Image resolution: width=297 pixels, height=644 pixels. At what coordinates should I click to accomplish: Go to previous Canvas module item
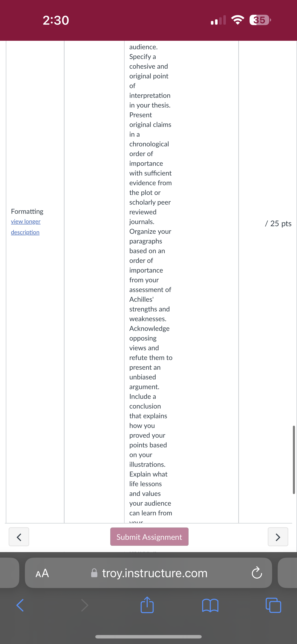19,537
